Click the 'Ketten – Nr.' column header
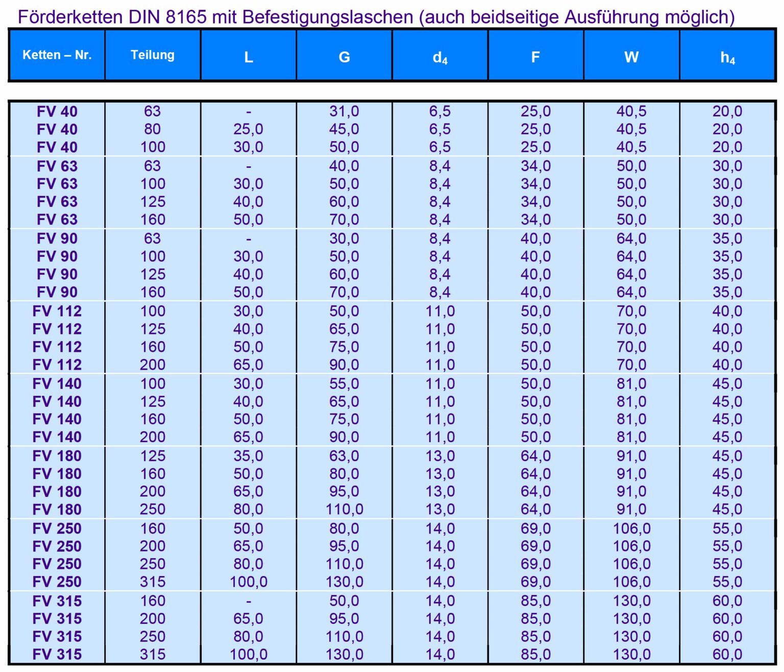This screenshot has width=784, height=672. click(57, 55)
